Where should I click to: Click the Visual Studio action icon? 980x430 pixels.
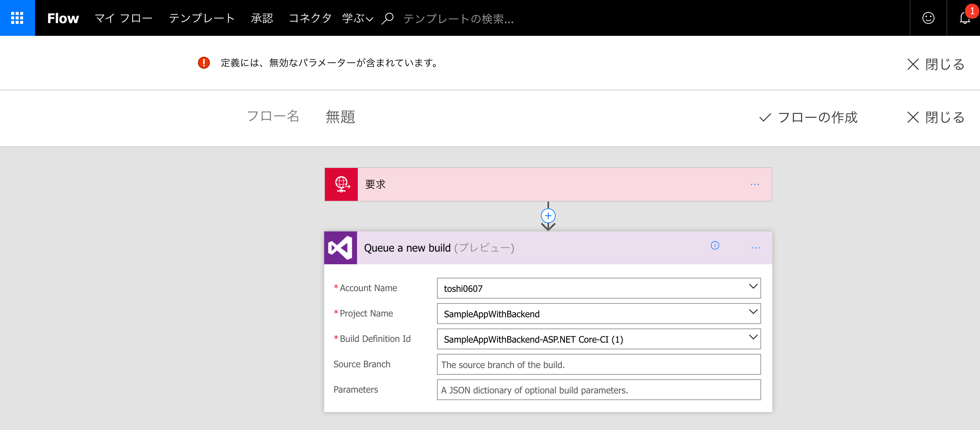tap(341, 248)
